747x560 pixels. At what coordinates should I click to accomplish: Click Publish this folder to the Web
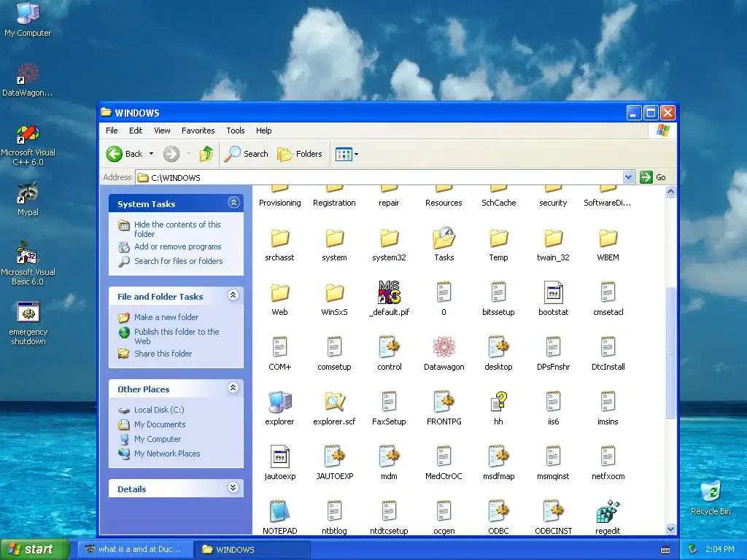(x=177, y=336)
